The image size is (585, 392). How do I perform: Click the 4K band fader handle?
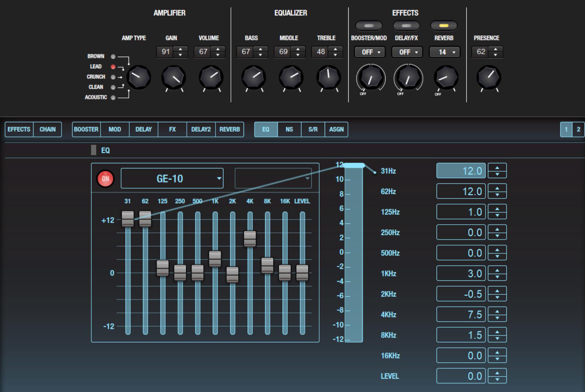click(x=250, y=239)
